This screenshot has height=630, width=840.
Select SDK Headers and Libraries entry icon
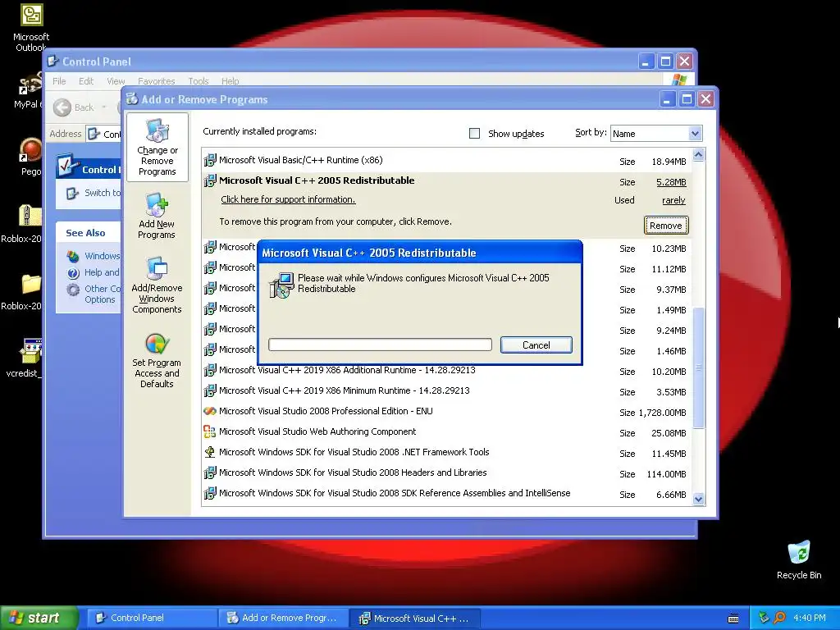[x=210, y=472]
